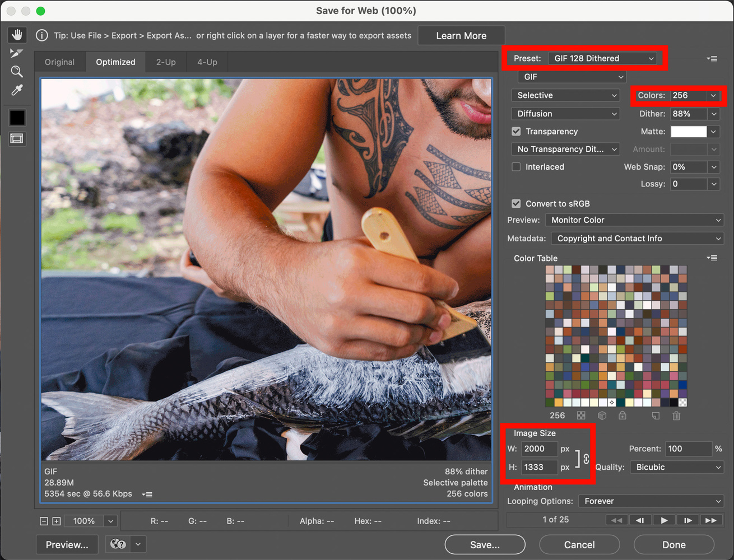Open the Selective color reduction dropdown
The image size is (734, 560).
click(565, 95)
